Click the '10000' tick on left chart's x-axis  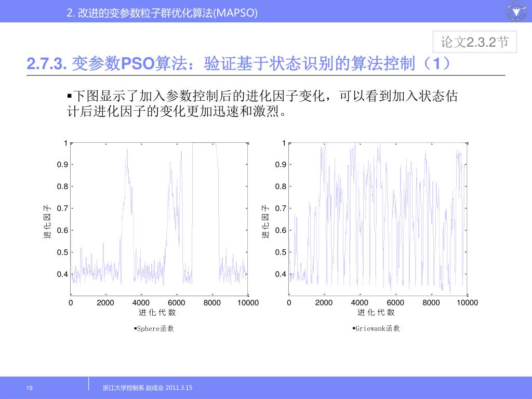tap(248, 303)
